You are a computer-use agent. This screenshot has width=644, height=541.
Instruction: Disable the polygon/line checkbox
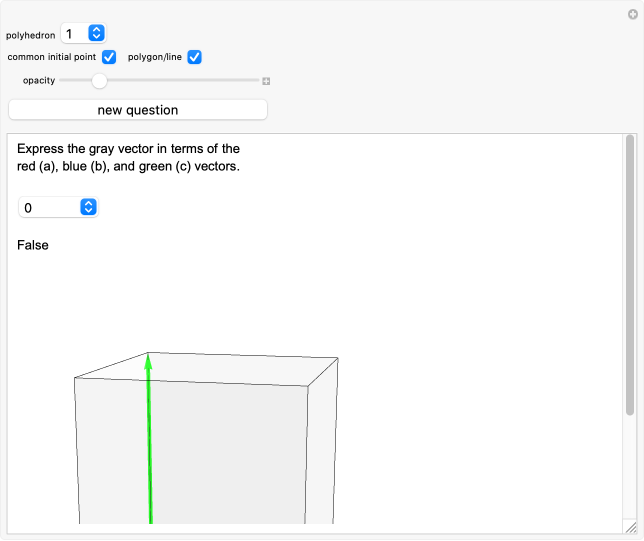pyautogui.click(x=195, y=57)
